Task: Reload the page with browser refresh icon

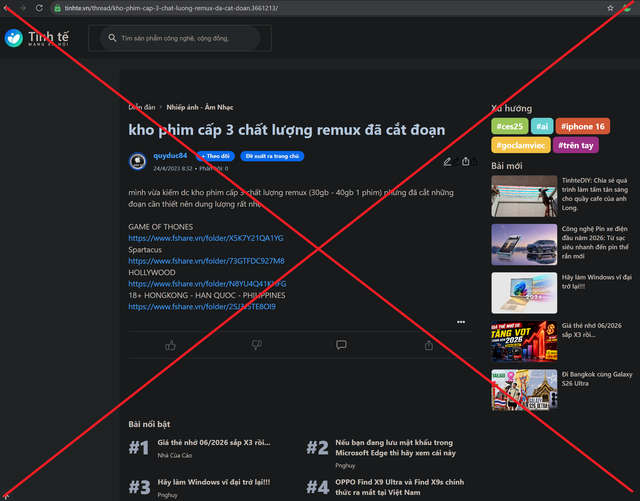Action: click(39, 8)
